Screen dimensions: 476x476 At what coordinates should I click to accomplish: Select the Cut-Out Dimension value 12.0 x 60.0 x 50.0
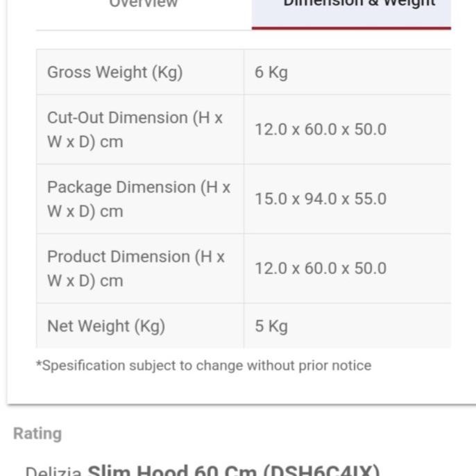coord(320,130)
